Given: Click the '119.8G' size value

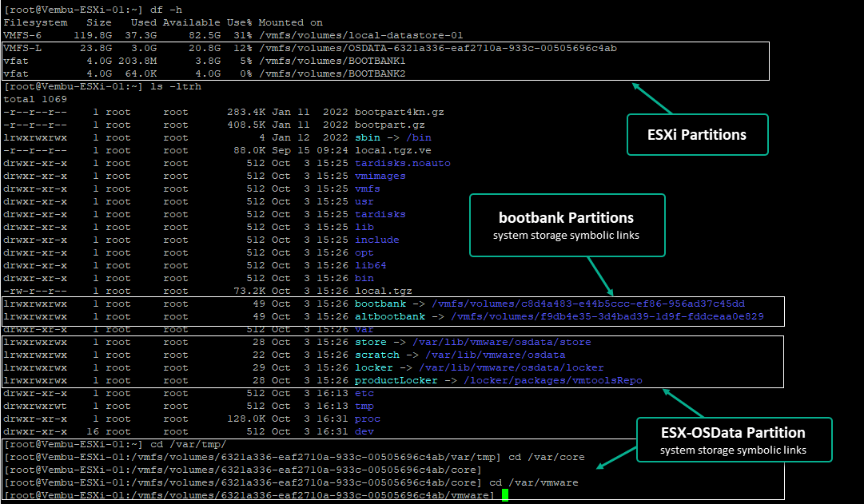Looking at the screenshot, I should point(93,35).
